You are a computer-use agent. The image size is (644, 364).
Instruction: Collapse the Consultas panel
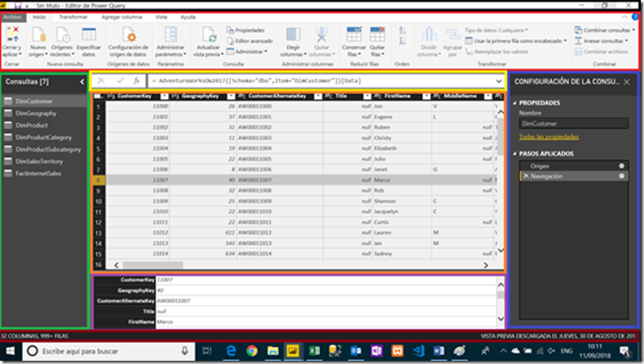[x=82, y=81]
